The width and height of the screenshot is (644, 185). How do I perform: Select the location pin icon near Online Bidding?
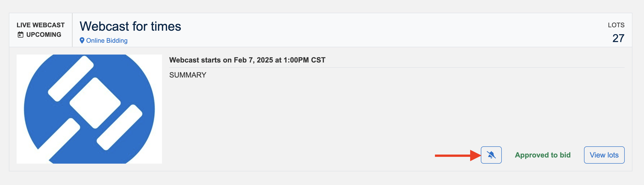tap(82, 40)
